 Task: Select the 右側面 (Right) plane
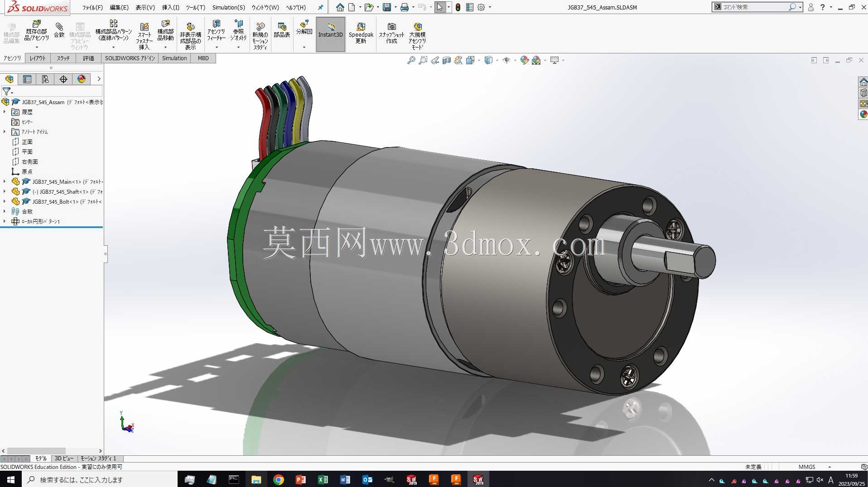coord(30,162)
